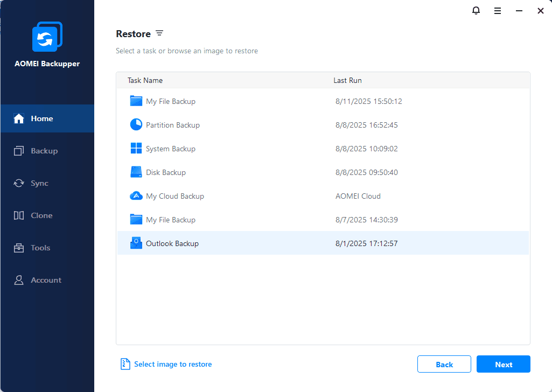
Task: Click the Outlook Backup envelope icon
Action: tap(136, 243)
